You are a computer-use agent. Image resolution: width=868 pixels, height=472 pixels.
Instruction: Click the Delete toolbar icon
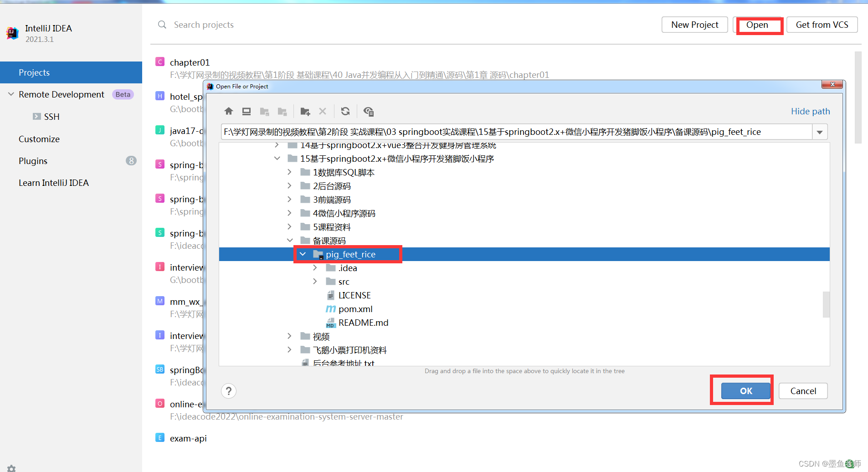323,111
